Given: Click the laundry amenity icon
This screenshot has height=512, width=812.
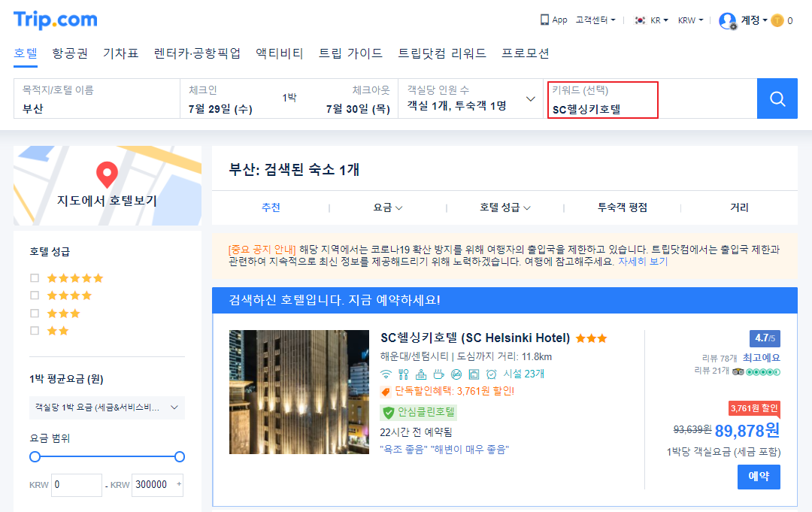Looking at the screenshot, I should pyautogui.click(x=474, y=374).
